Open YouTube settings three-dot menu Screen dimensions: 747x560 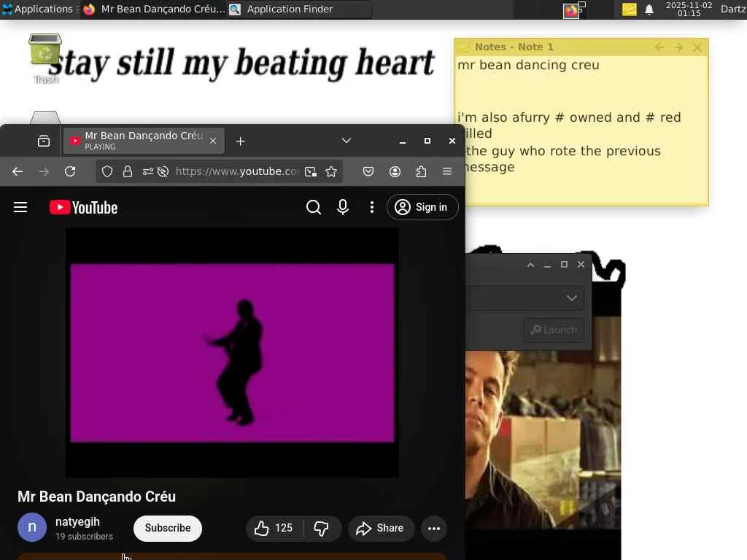click(x=371, y=207)
